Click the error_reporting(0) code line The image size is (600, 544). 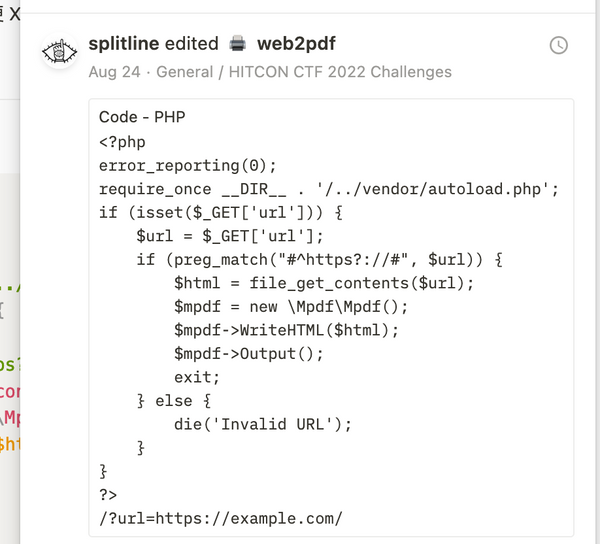(x=188, y=166)
